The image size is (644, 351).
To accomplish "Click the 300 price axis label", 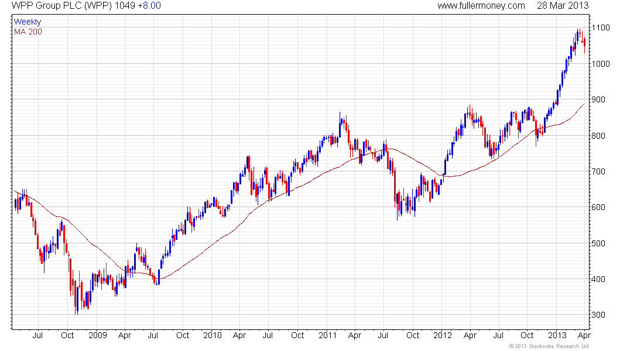I will pyautogui.click(x=598, y=315).
